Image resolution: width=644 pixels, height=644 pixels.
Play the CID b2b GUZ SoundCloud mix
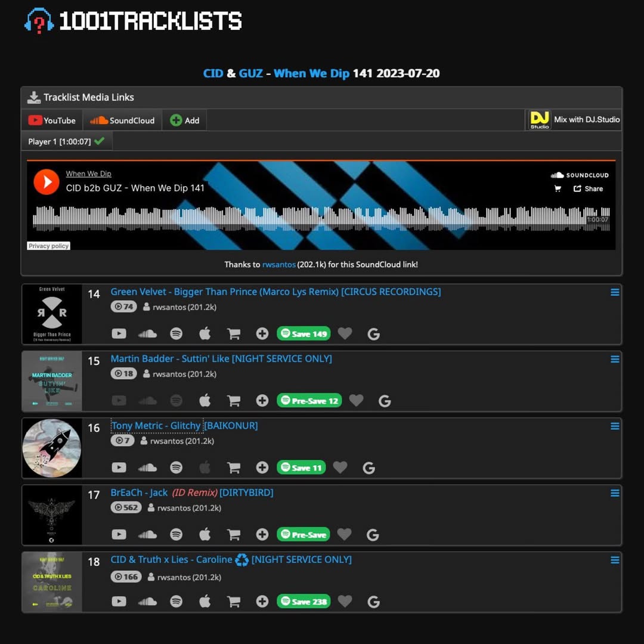pyautogui.click(x=47, y=181)
